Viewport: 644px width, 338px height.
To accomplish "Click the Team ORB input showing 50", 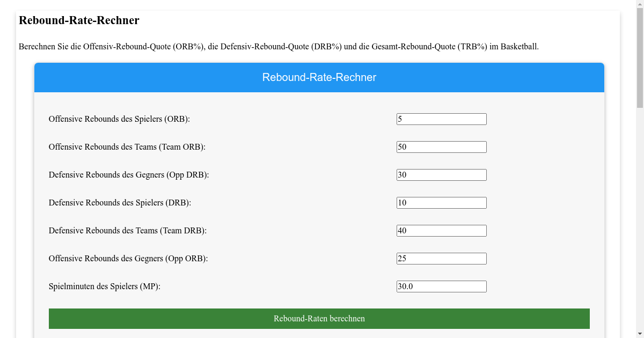I will [441, 146].
